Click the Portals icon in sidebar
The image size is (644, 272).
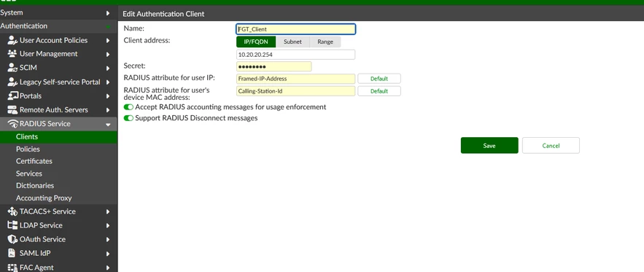(x=12, y=96)
